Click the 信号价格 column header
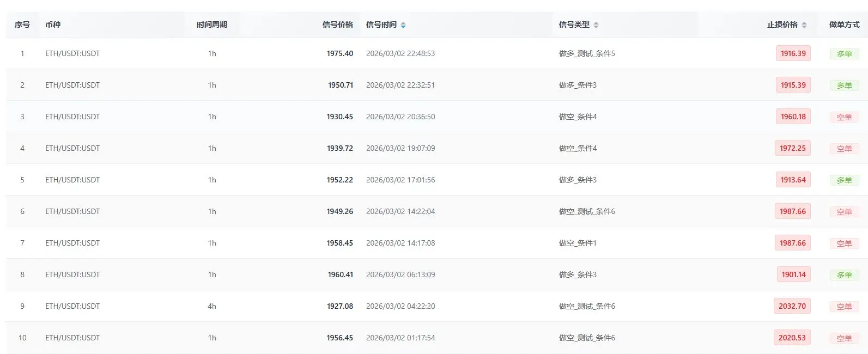 pyautogui.click(x=337, y=25)
